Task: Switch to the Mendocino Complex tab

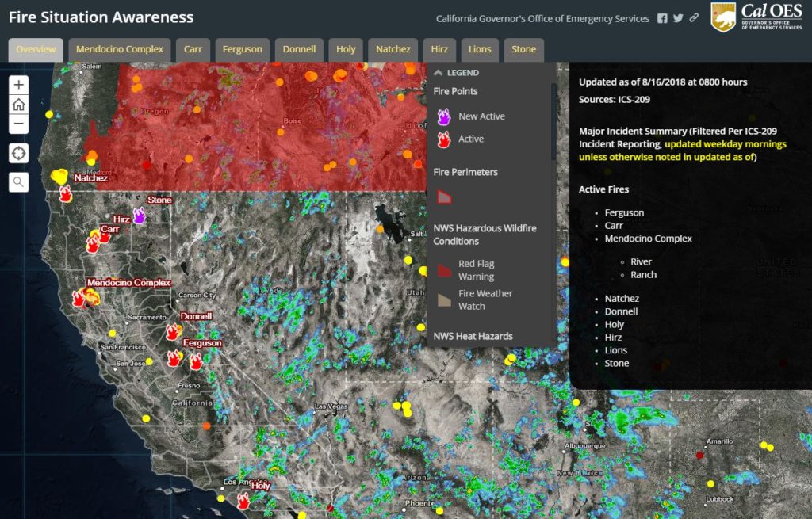Action: click(120, 49)
